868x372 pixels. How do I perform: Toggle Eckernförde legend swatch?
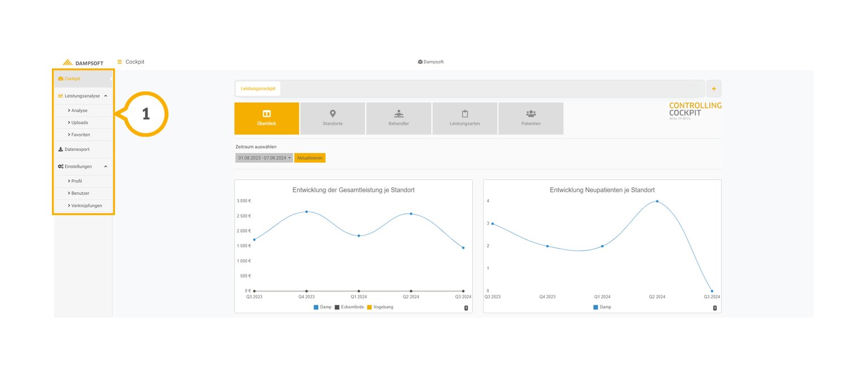(x=337, y=307)
